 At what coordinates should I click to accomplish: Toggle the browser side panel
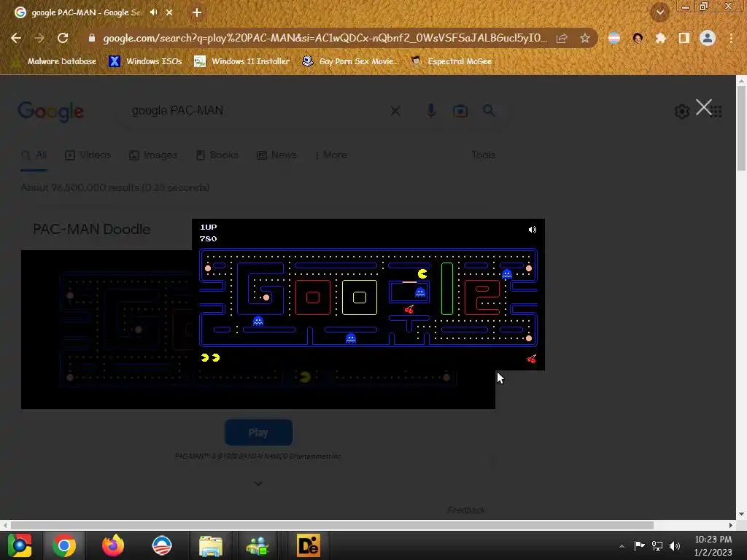coord(684,38)
